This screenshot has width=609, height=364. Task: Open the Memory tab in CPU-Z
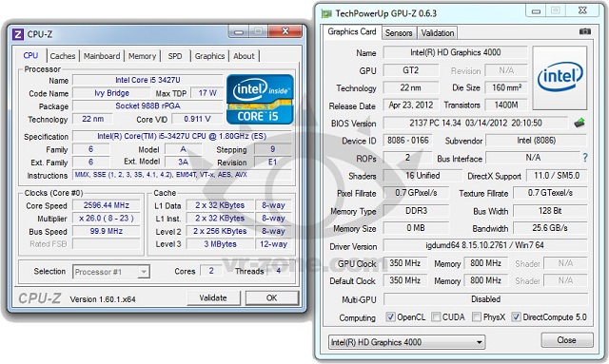tap(142, 56)
